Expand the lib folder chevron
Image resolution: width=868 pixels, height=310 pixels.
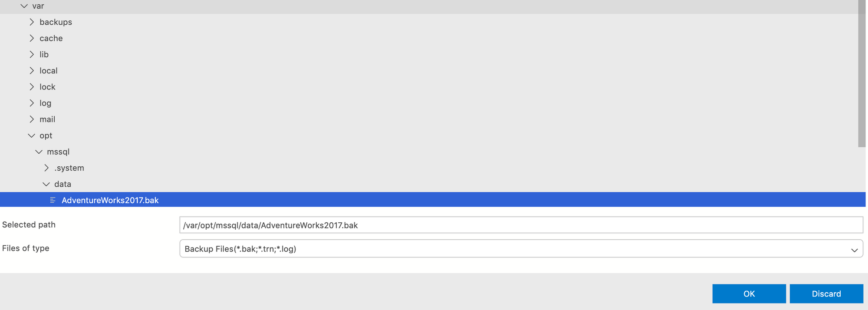(32, 54)
